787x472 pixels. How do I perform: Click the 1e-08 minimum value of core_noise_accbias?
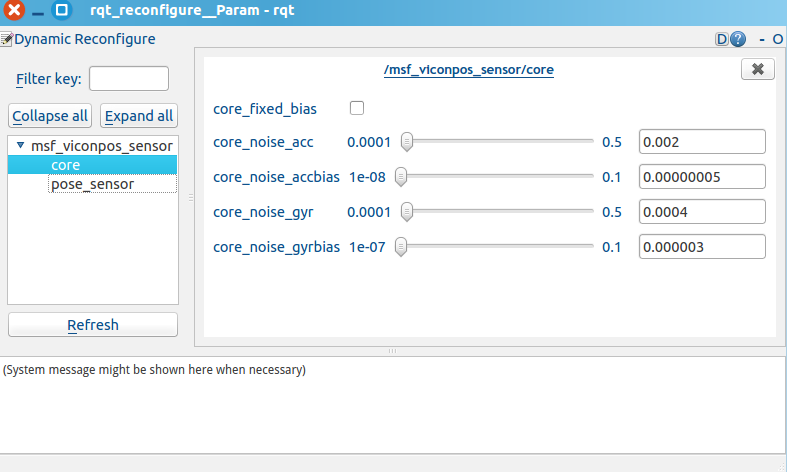coord(367,177)
